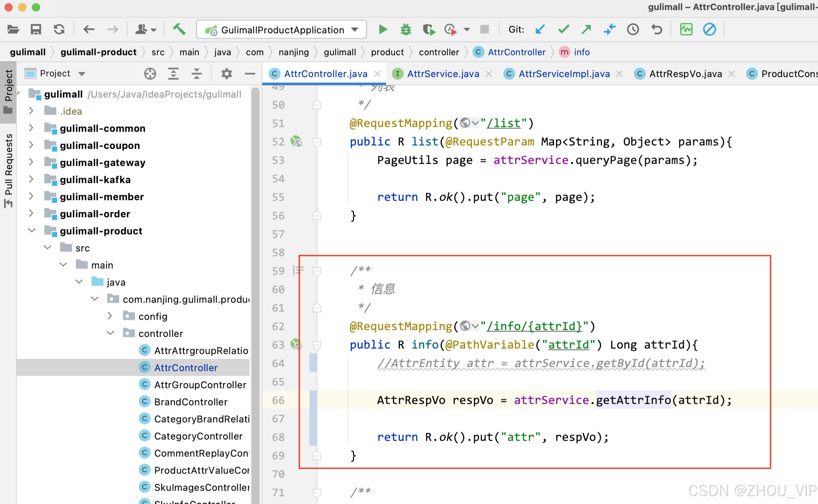Click Git commit checkmark icon
Image resolution: width=818 pixels, height=504 pixels.
pos(563,30)
